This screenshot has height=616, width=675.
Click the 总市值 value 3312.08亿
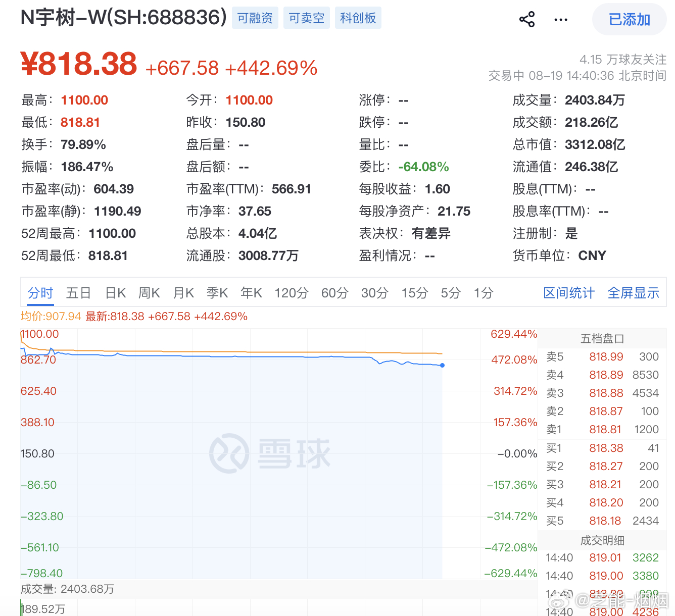point(595,144)
